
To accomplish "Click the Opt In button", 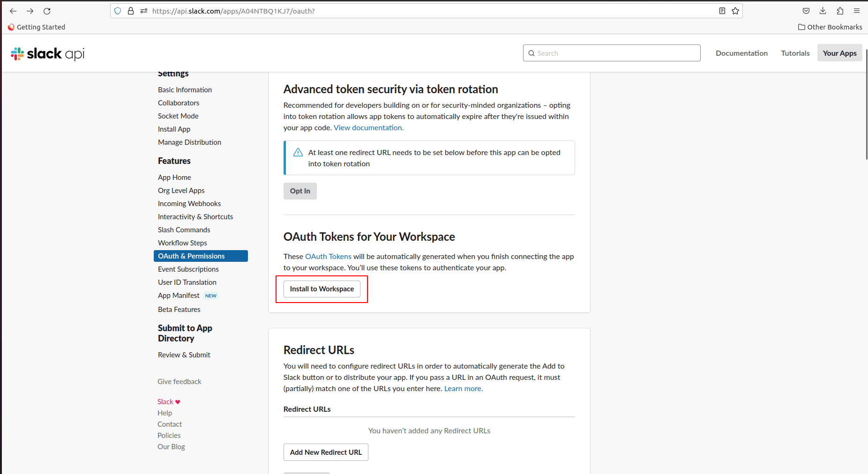I will pyautogui.click(x=300, y=191).
